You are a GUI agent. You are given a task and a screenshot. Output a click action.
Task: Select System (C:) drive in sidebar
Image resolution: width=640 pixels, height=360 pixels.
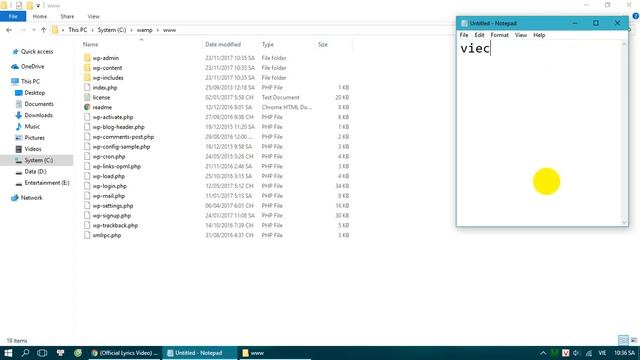click(37, 160)
